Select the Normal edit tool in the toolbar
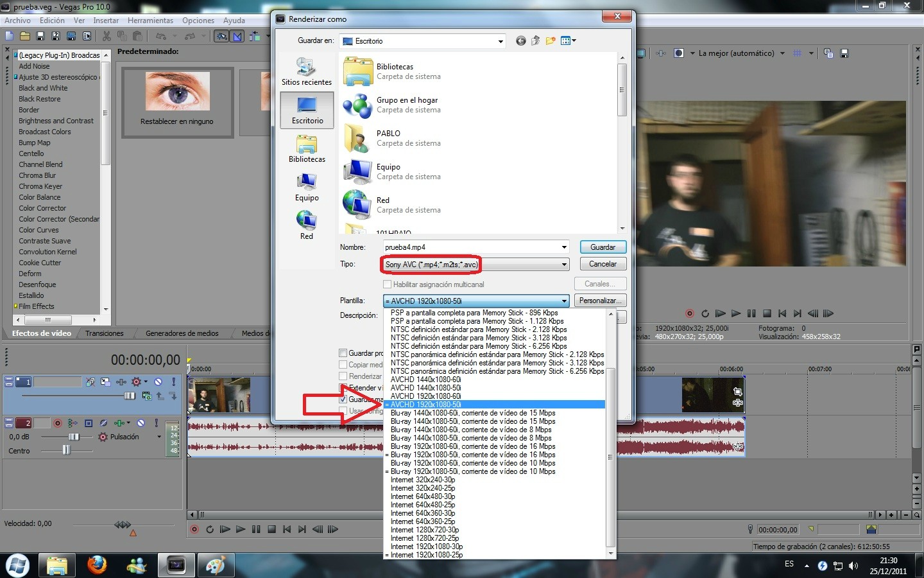The image size is (924, 578). (221, 37)
